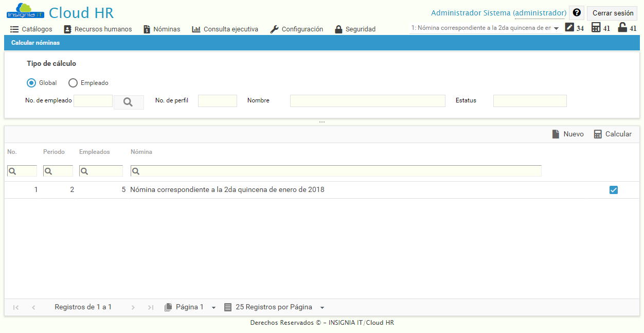Open the Seguridad padlock icon
Image resolution: width=644 pixels, height=333 pixels.
coord(338,29)
